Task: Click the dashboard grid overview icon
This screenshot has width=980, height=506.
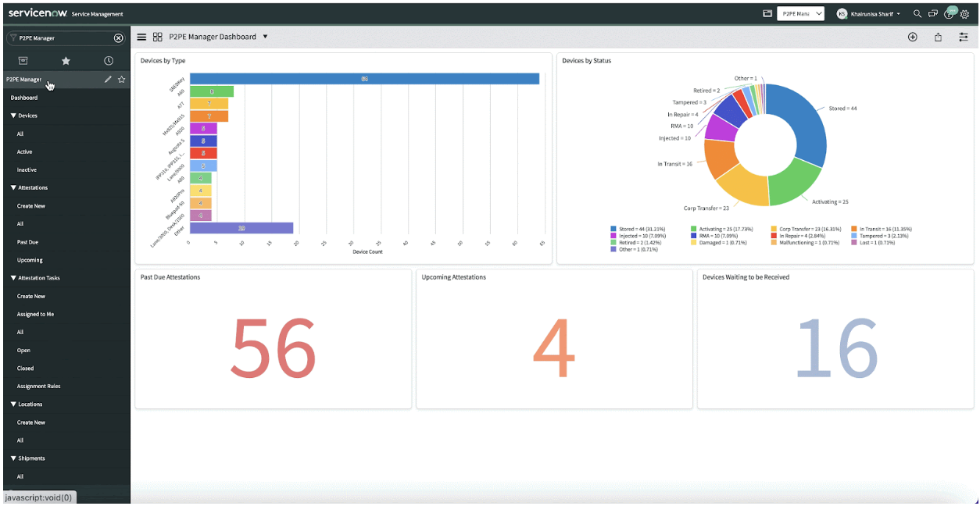Action: pos(157,37)
